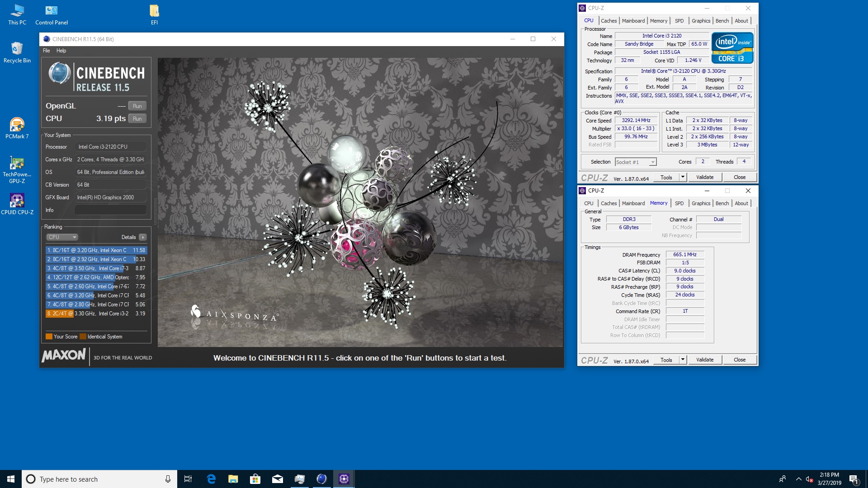Switch to Caches tab in top CPU-Z

pos(609,21)
